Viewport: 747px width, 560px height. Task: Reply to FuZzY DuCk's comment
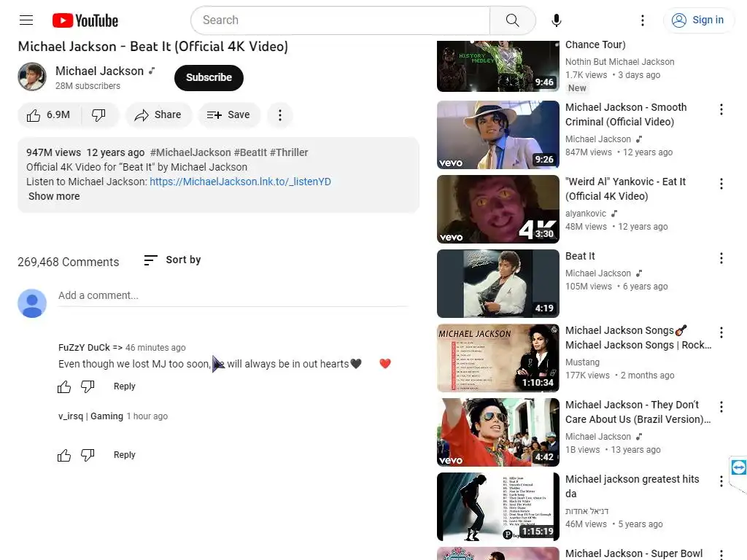click(x=124, y=386)
